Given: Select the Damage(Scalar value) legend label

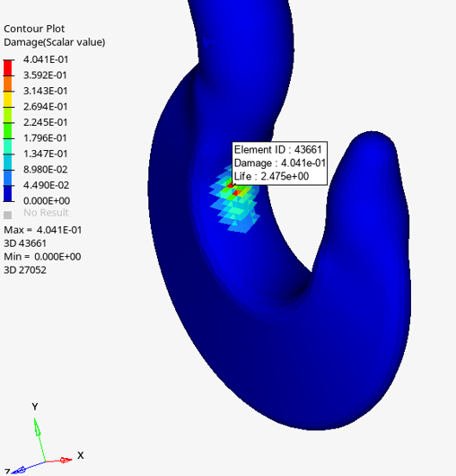Looking at the screenshot, I should pyautogui.click(x=55, y=42).
